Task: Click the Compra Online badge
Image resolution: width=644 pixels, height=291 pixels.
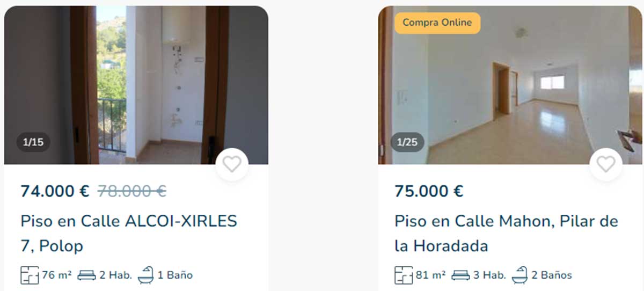Action: pyautogui.click(x=437, y=23)
